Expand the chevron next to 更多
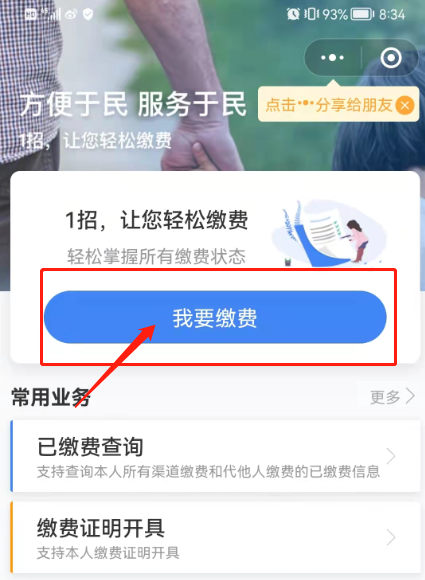The image size is (425, 580). tap(410, 396)
